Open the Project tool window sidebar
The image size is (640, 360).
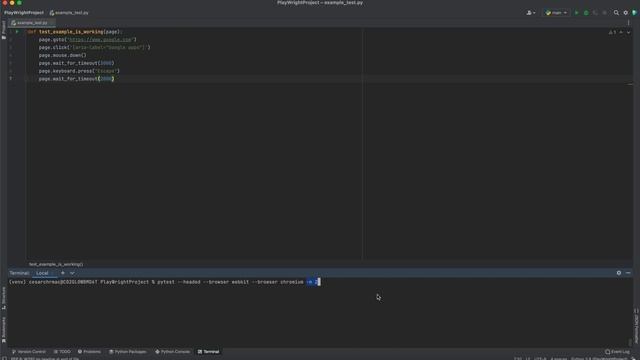pyautogui.click(x=4, y=30)
